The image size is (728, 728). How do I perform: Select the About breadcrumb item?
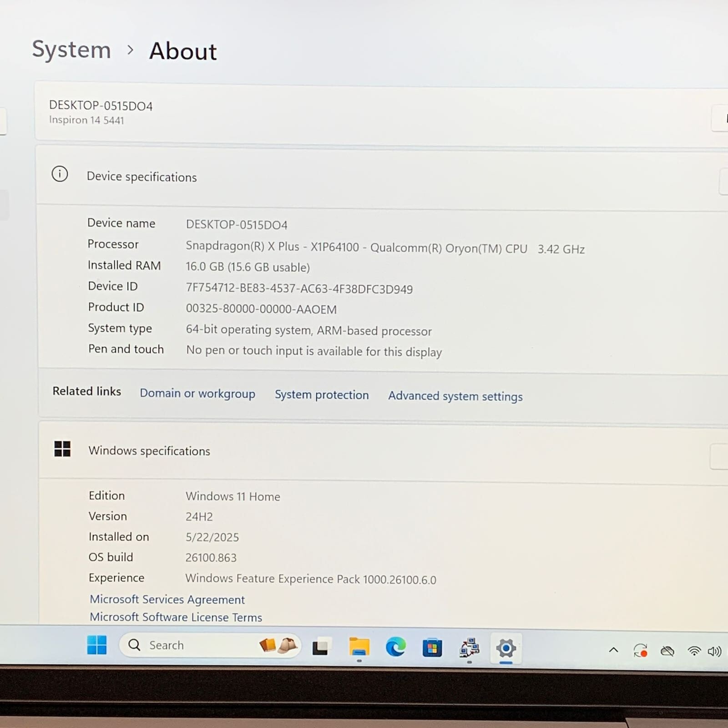[182, 51]
